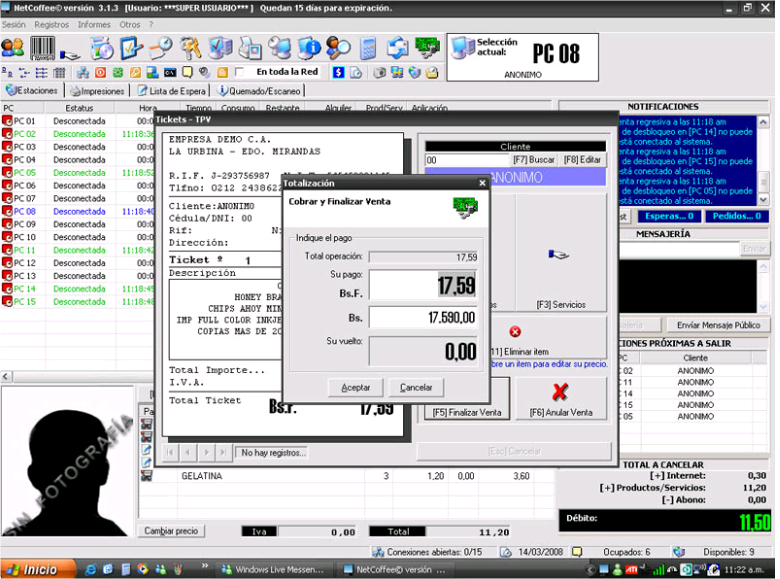Image resolution: width=780 pixels, height=579 pixels.
Task: Switch to the Lista de Espera tab
Action: click(x=172, y=91)
